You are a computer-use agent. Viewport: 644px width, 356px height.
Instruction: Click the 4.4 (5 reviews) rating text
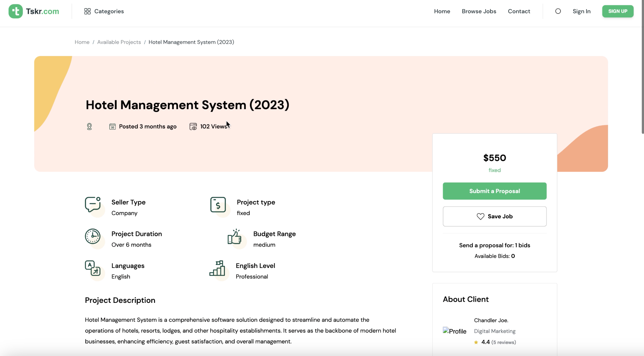point(498,342)
